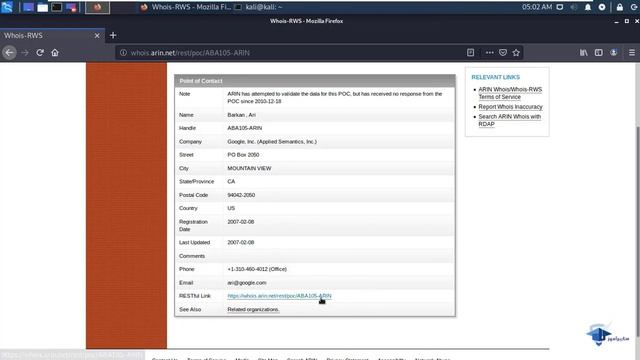Click the phone number +1-310-460-4012
Viewport: 640px width, 360px height.
click(257, 269)
